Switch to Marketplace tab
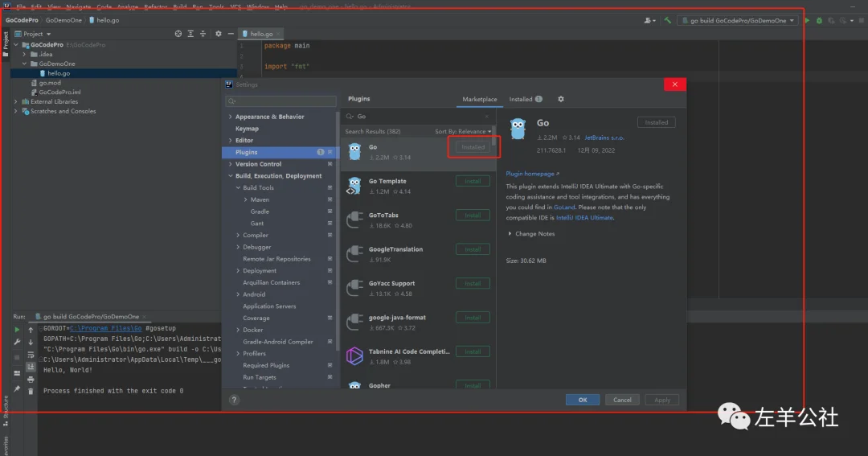Viewport: 868px width, 456px height. [479, 99]
